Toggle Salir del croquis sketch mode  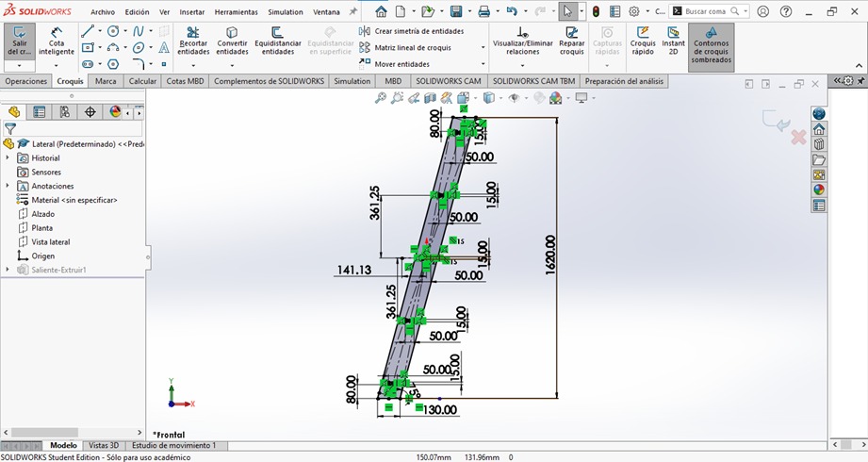click(x=20, y=41)
